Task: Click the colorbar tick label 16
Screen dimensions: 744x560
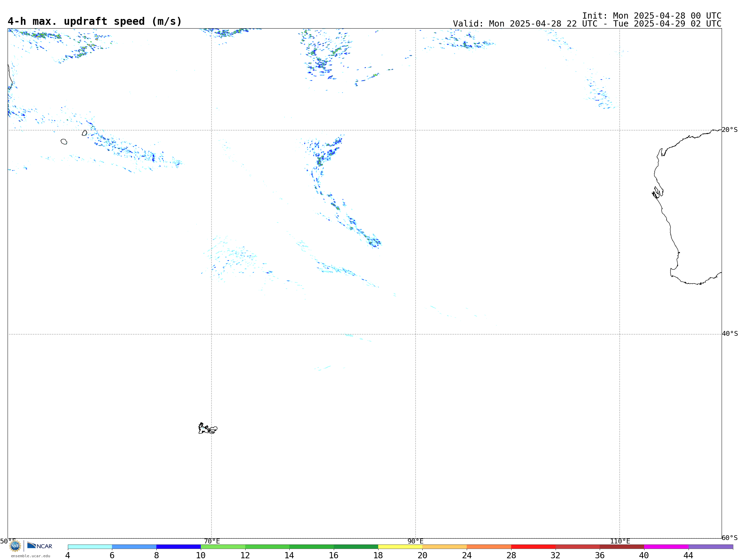Action: [x=334, y=555]
